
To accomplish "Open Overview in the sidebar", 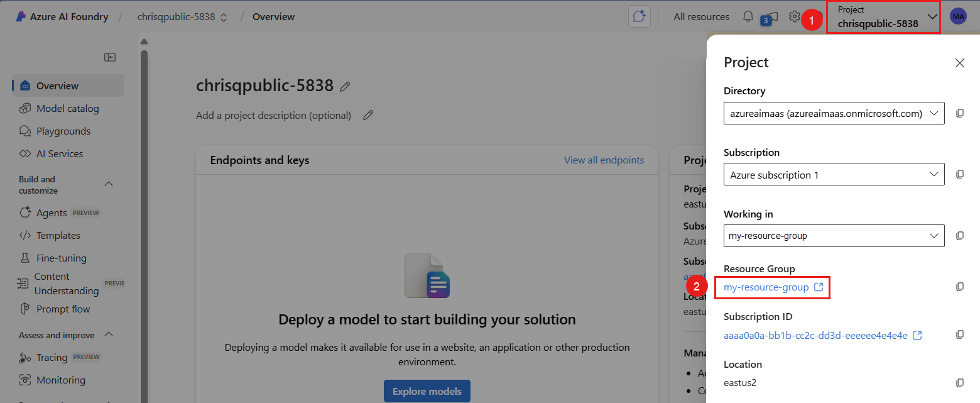I will (68, 86).
